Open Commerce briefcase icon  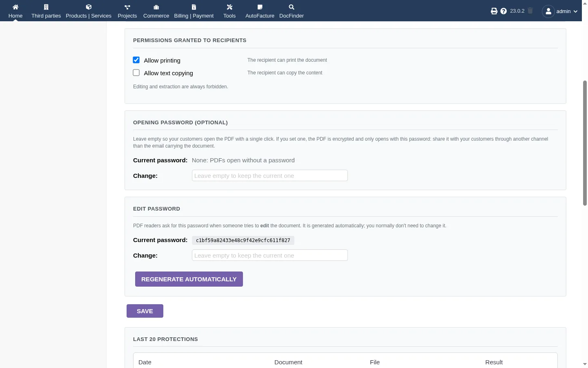[156, 7]
